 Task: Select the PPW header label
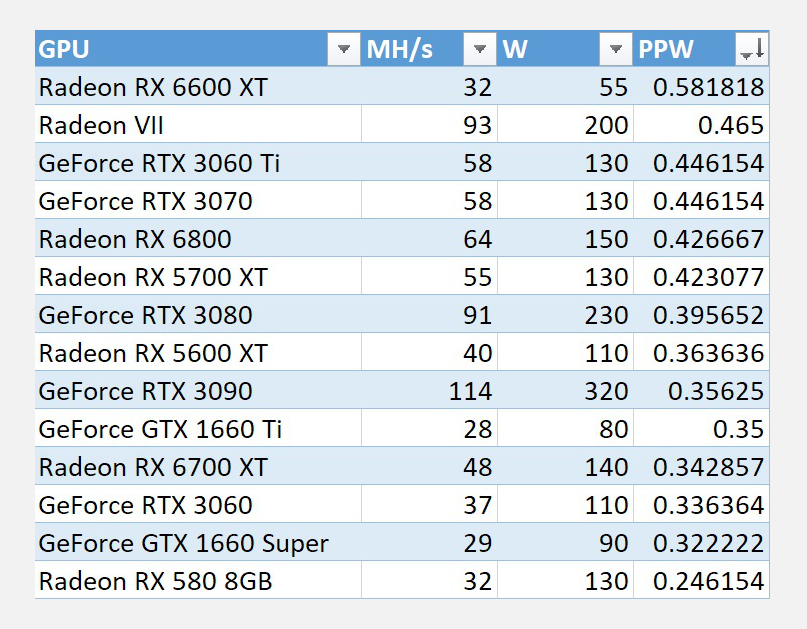666,49
